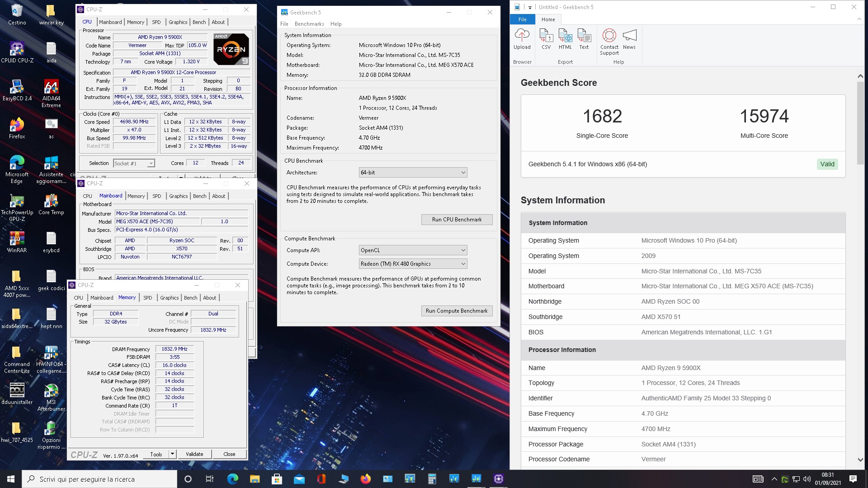Show hidden system tray icons
The image size is (868, 488).
click(x=774, y=479)
